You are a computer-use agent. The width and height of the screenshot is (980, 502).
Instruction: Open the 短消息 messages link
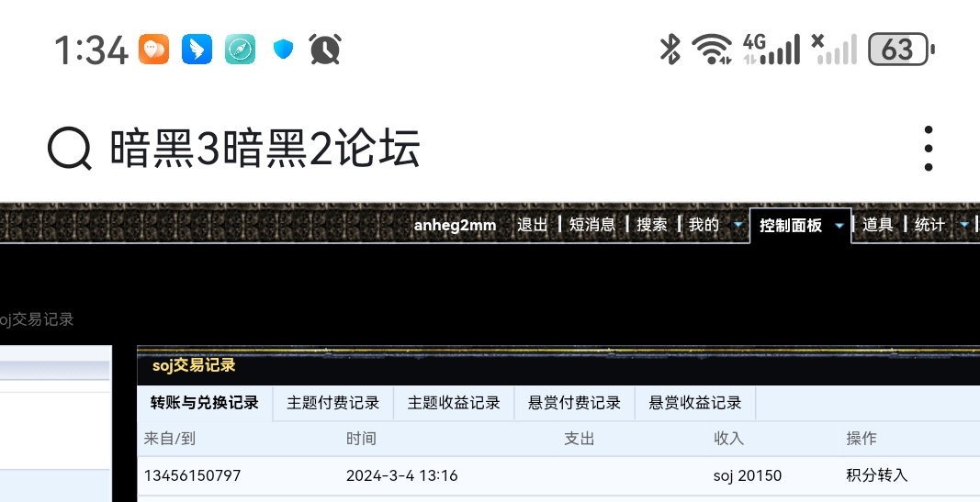click(591, 225)
